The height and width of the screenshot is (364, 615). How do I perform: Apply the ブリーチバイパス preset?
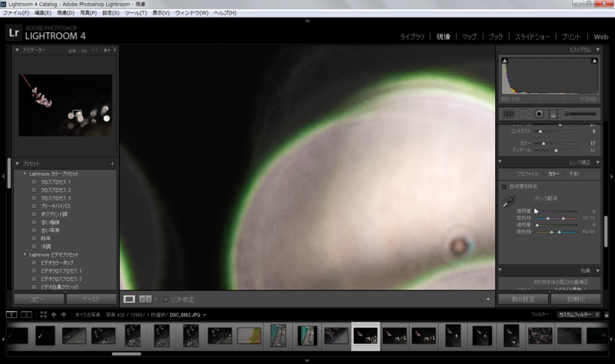(x=55, y=206)
